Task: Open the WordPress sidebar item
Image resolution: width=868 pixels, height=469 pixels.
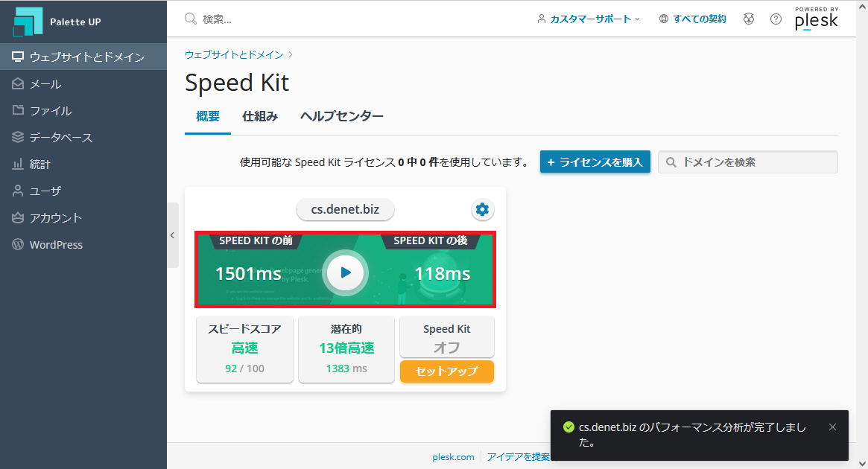Action: [x=83, y=244]
